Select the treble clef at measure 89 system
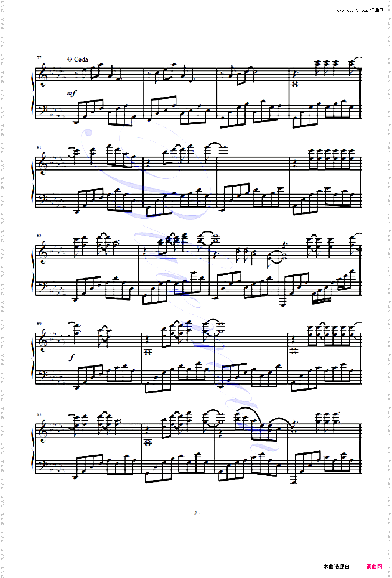 tap(43, 340)
